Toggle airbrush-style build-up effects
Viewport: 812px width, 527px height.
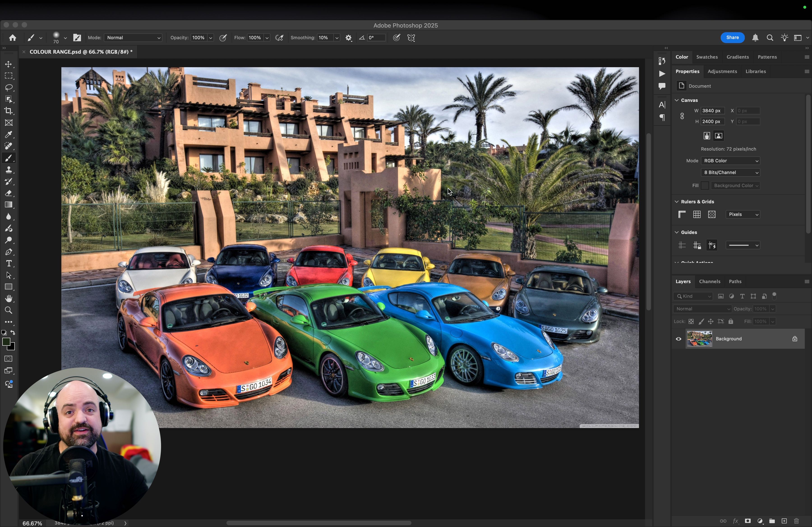coord(279,38)
